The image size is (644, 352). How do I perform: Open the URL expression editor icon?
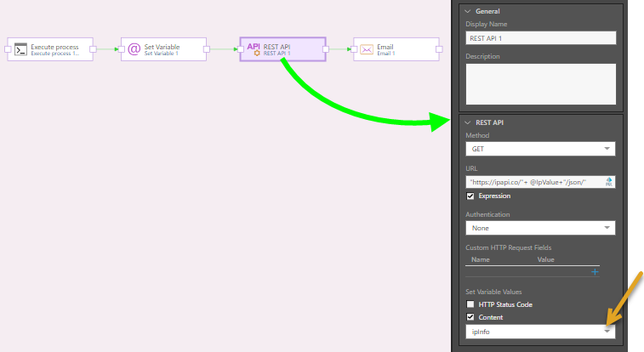pyautogui.click(x=608, y=182)
